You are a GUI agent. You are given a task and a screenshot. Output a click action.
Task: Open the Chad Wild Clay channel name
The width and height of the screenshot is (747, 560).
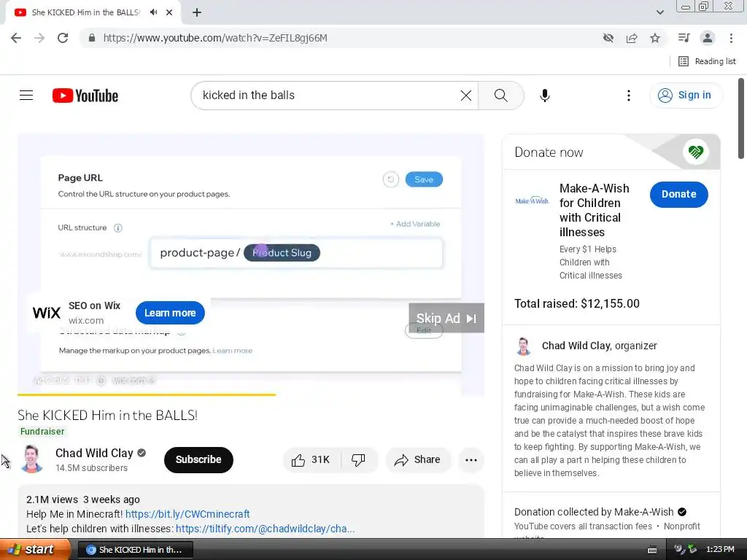[x=94, y=453]
